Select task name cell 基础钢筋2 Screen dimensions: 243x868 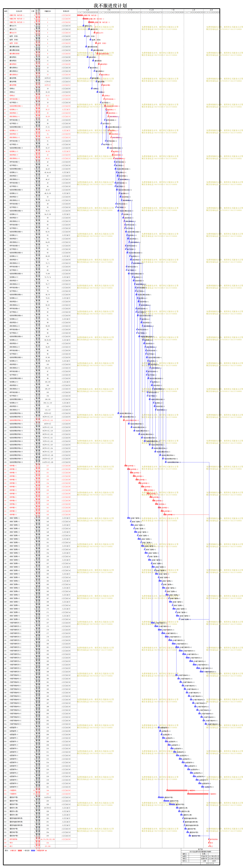(19, 61)
